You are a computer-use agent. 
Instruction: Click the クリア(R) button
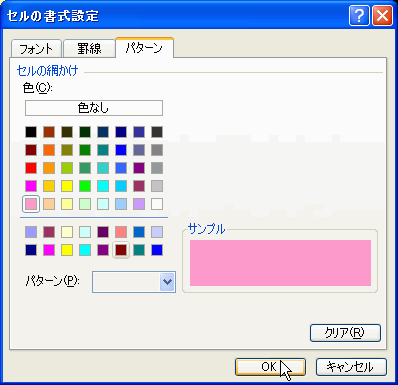(345, 333)
